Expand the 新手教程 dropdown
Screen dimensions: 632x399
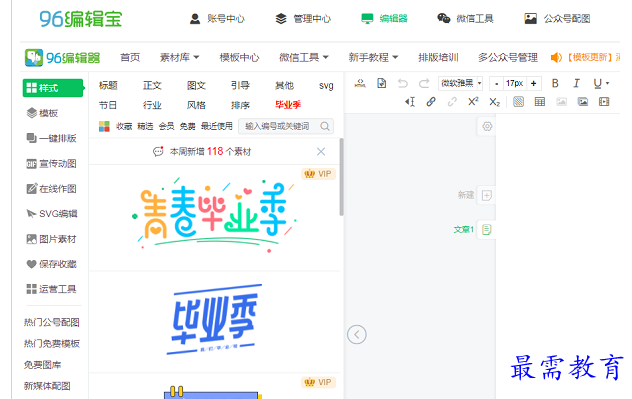pos(373,58)
